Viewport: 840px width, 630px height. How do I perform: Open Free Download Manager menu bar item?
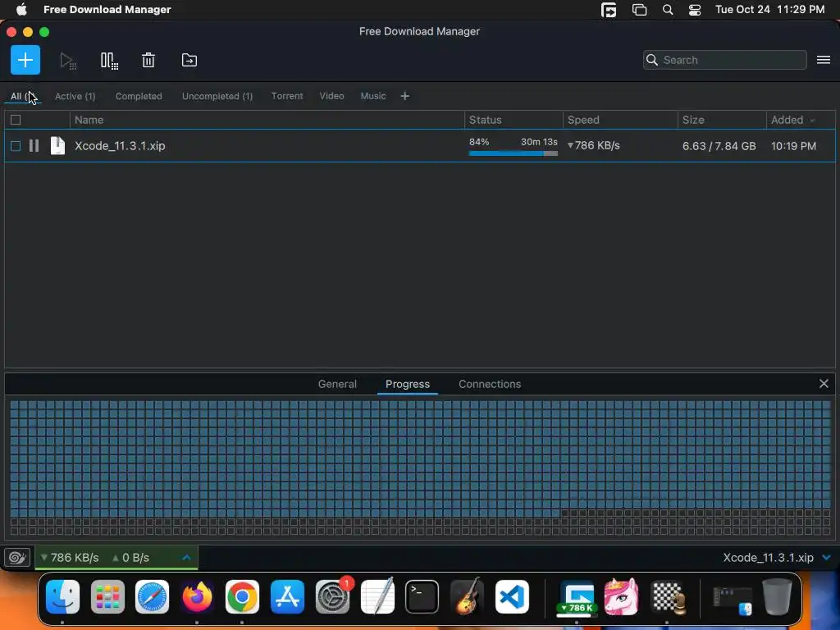(107, 10)
